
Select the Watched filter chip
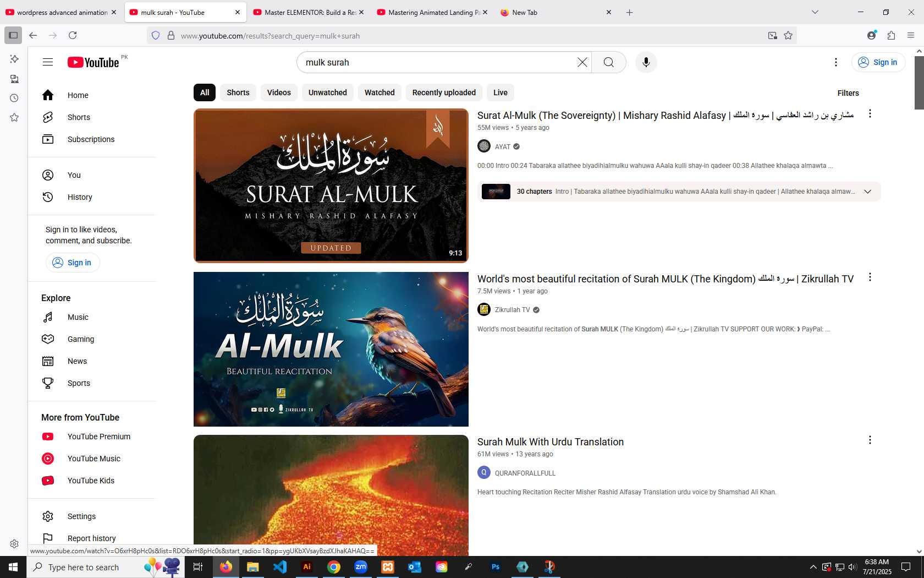coord(380,92)
